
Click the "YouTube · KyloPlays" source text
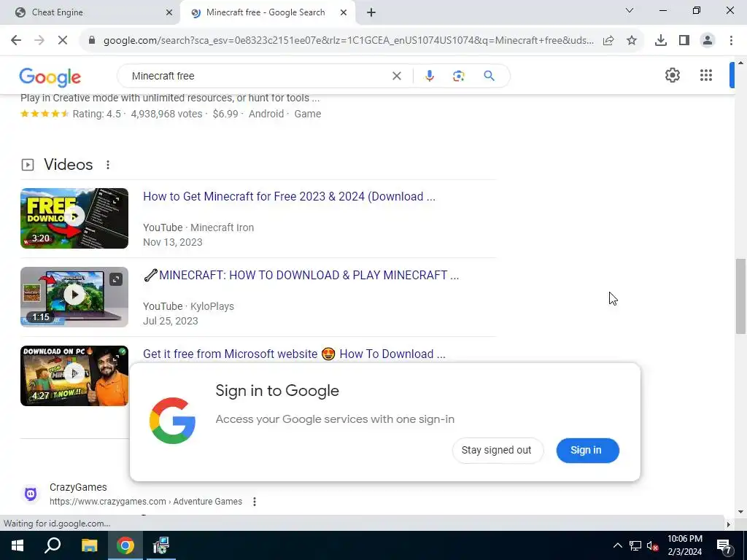[188, 306]
